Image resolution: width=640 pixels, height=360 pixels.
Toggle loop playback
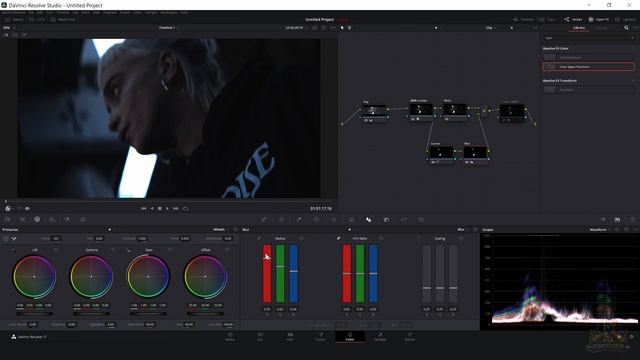coord(186,209)
